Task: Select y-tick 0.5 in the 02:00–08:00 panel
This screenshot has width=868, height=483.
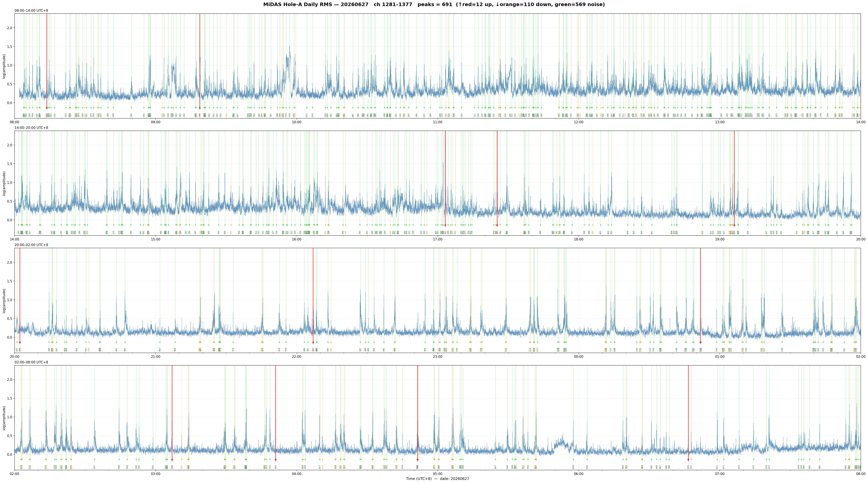Action: 10,436
